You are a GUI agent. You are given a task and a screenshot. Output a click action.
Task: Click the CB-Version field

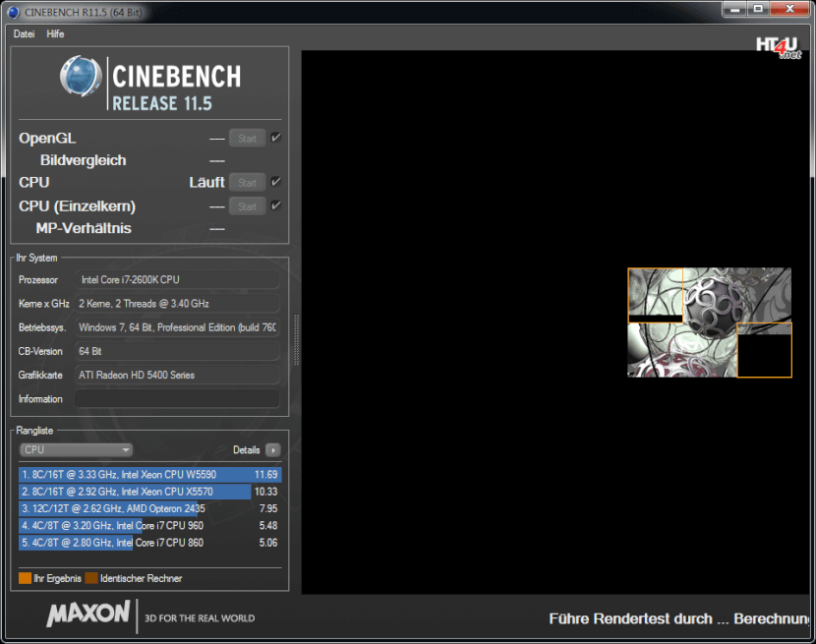pos(178,351)
